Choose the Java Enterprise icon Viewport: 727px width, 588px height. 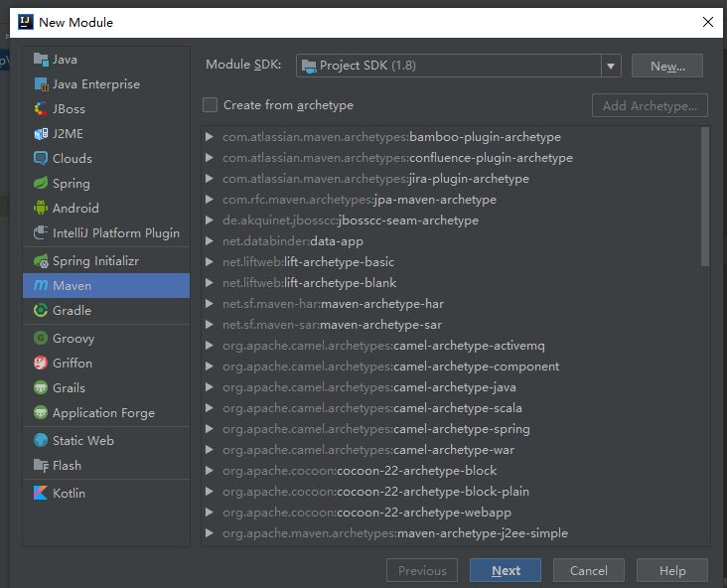pyautogui.click(x=41, y=84)
